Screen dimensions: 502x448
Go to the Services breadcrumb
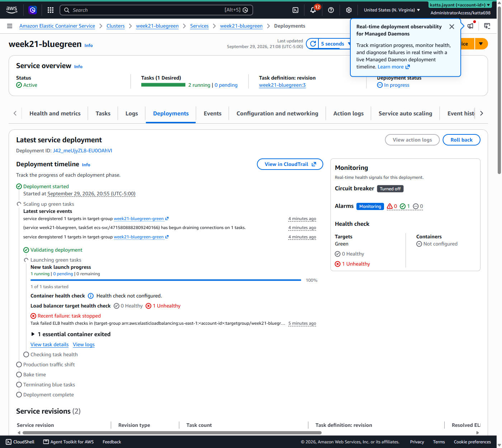tap(199, 26)
